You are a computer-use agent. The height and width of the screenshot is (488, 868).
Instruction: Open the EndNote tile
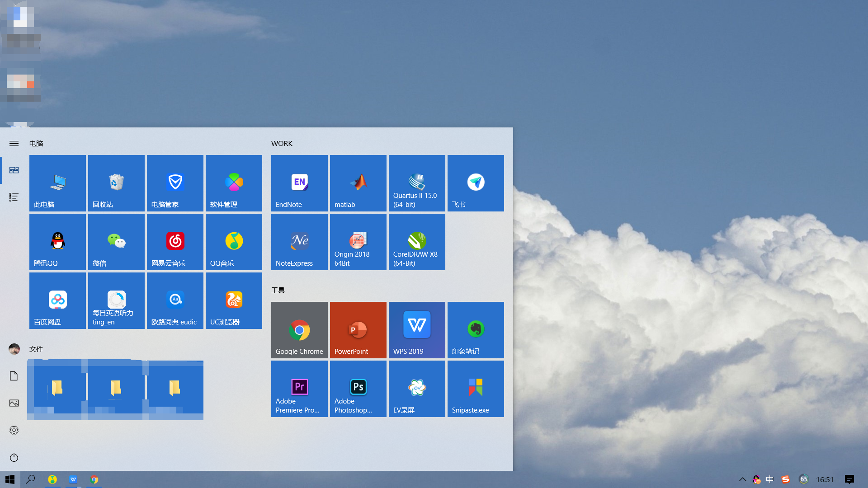point(299,183)
